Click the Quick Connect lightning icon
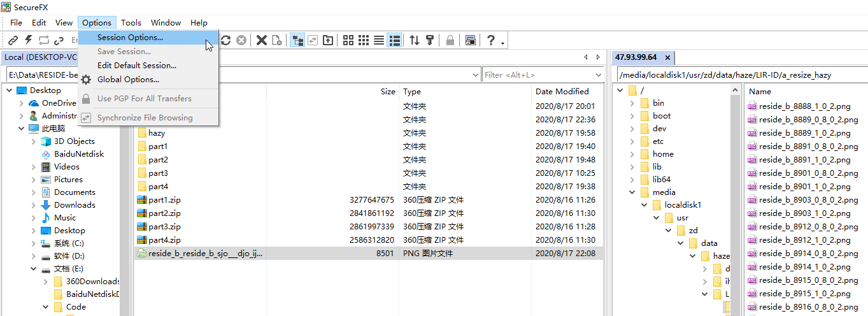 click(28, 40)
